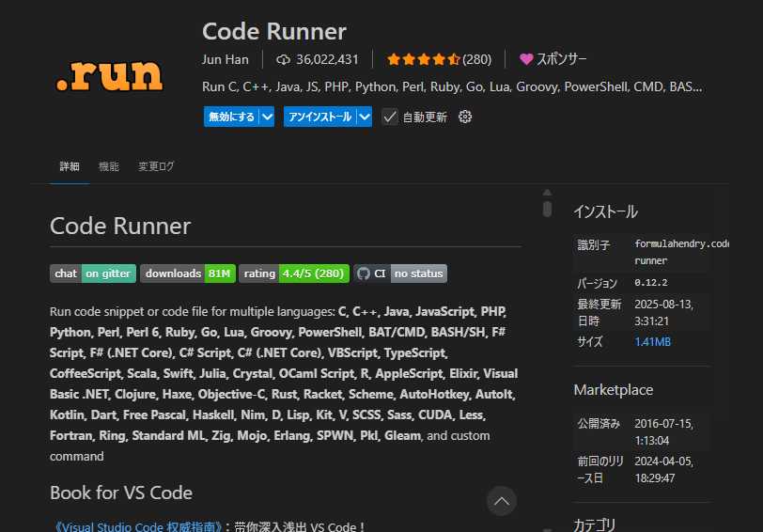Open the Jun Han publisher link
The image size is (763, 532).
(x=226, y=59)
